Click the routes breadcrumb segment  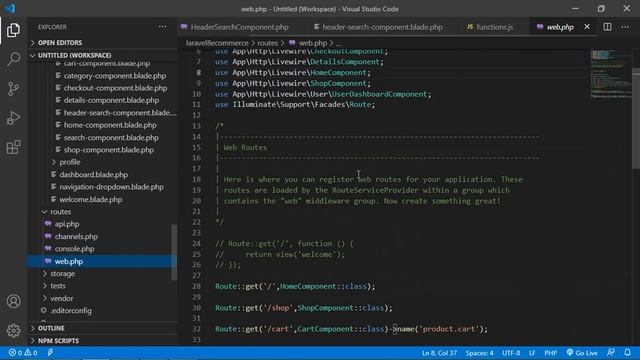(x=267, y=43)
